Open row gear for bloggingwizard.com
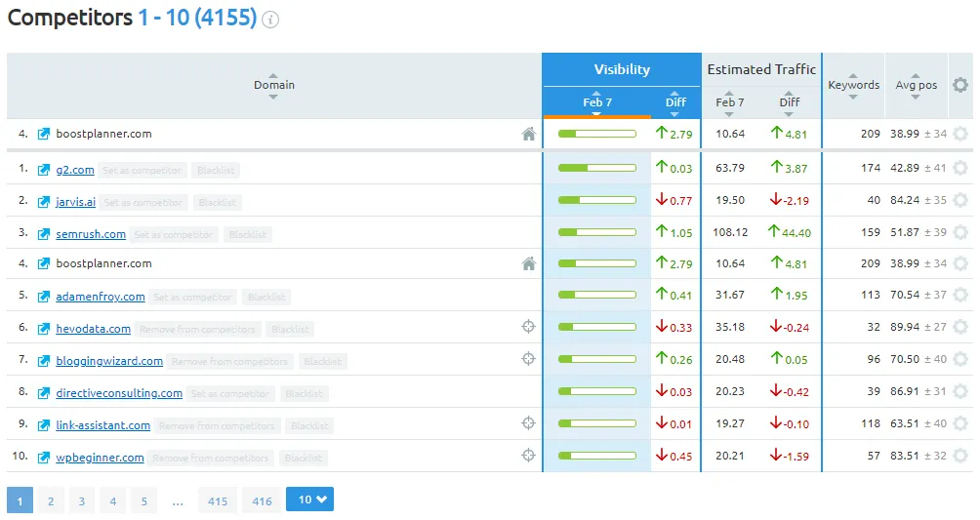 coord(960,359)
